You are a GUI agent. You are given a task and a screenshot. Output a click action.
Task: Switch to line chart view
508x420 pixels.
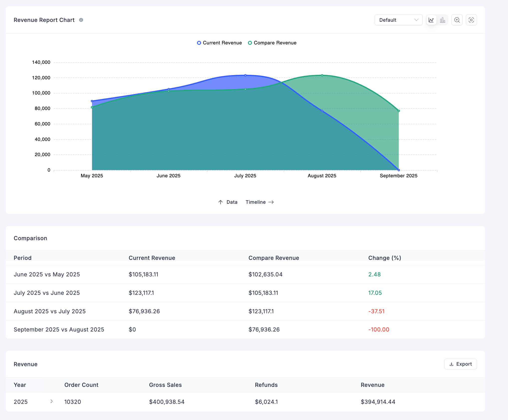(431, 20)
